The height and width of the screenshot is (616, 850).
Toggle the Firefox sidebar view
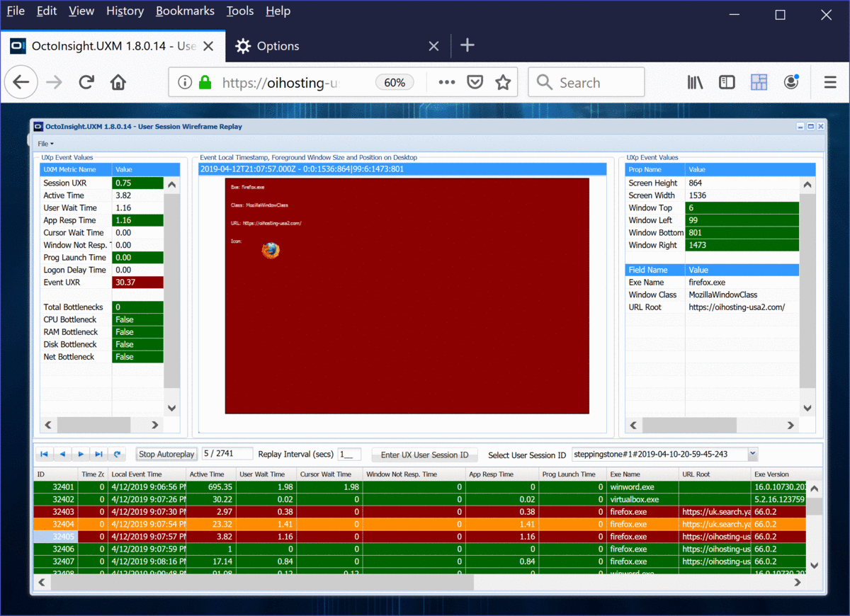click(727, 83)
